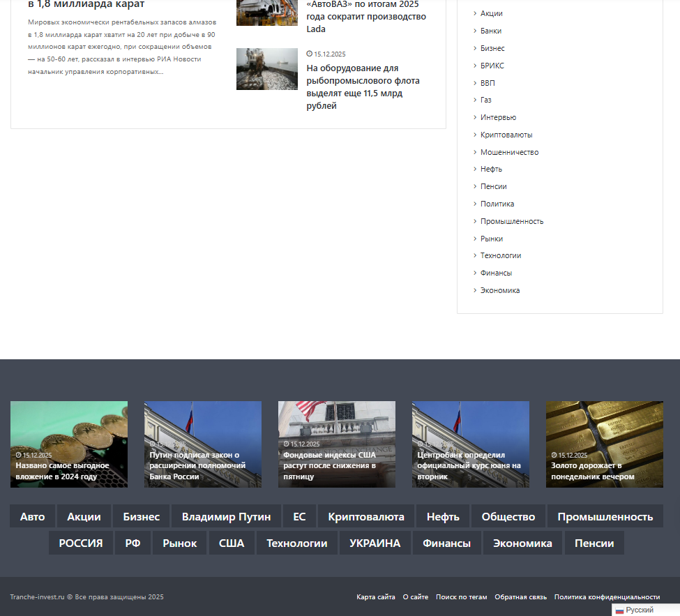680x616 pixels.
Task: Open the Банки category link
Action: tap(491, 31)
